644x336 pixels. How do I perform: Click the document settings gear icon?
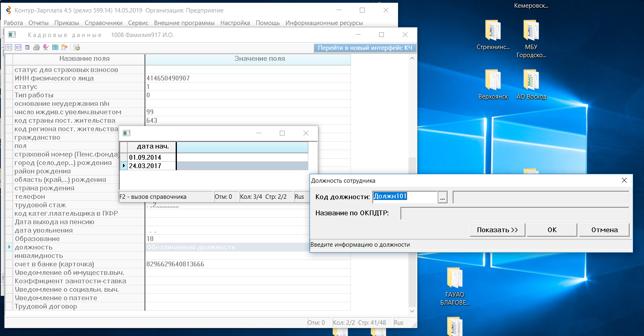tap(77, 47)
